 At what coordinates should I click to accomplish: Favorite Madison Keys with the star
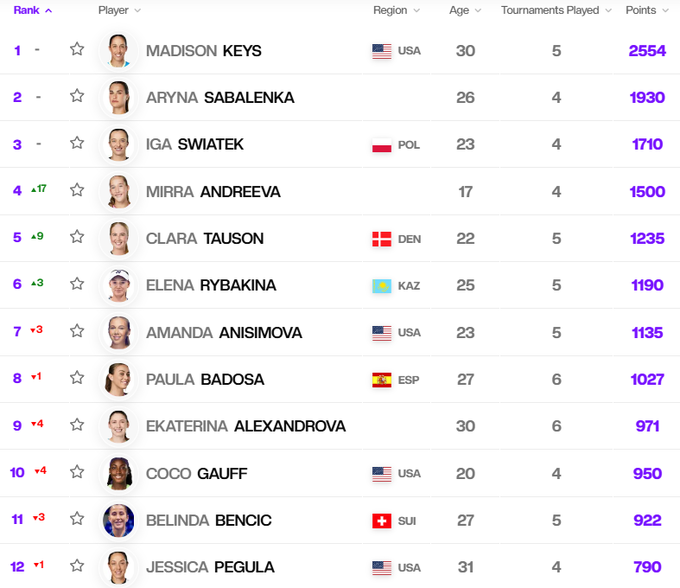click(x=77, y=49)
